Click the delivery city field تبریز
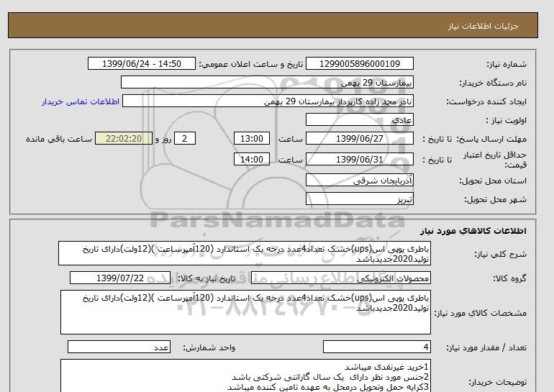Screen dimensions: 554x392 pyautogui.click(x=359, y=199)
